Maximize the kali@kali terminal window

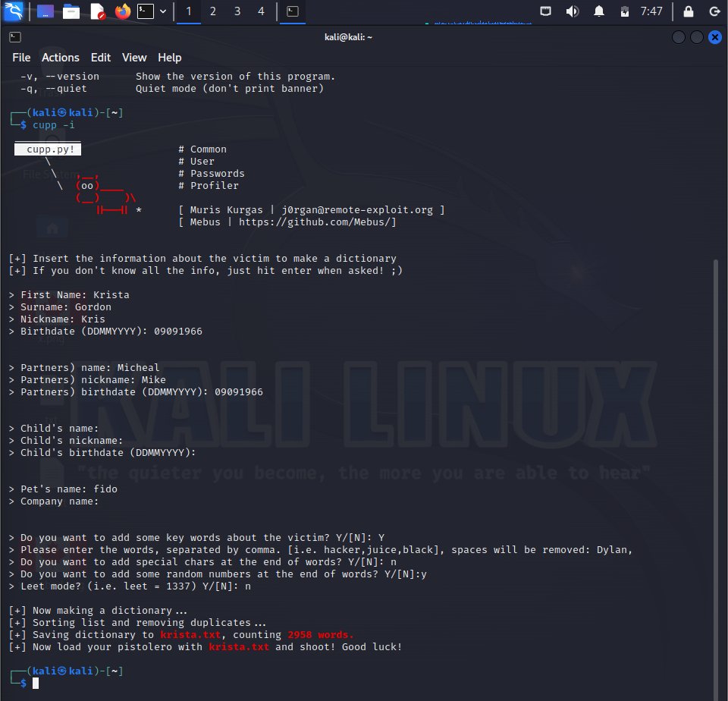tap(696, 37)
